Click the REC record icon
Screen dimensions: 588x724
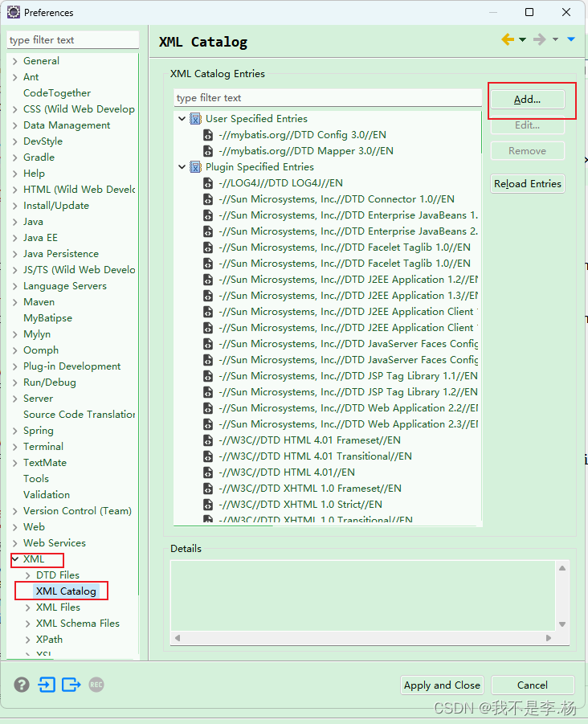(96, 685)
